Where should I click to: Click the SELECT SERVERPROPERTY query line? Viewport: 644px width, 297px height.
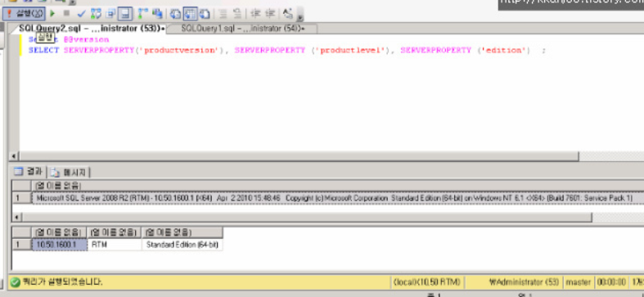(x=287, y=50)
